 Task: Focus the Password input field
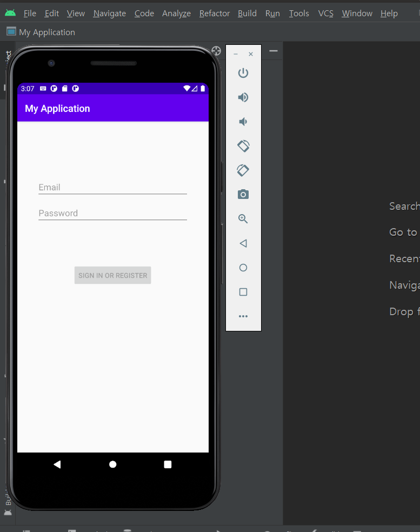[x=112, y=213]
